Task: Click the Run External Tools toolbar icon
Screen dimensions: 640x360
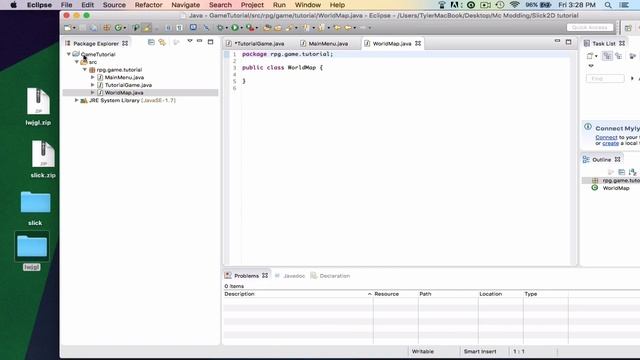Action: click(250, 28)
